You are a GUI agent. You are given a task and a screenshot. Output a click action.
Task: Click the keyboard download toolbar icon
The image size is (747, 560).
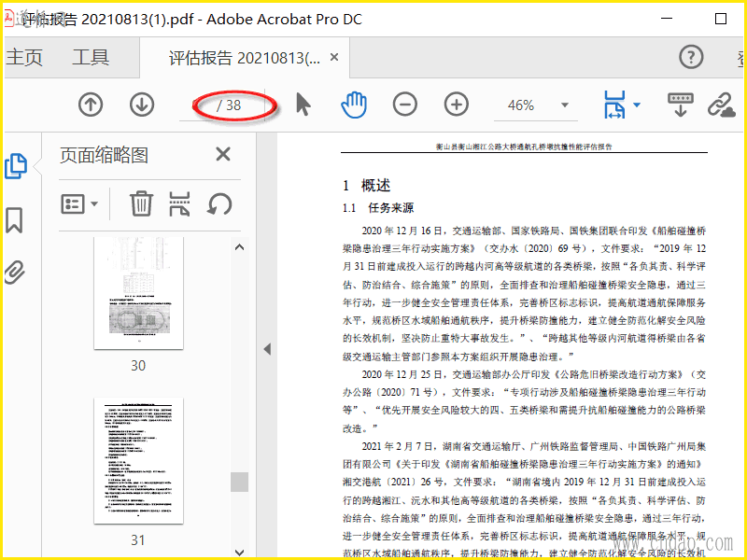tap(681, 105)
